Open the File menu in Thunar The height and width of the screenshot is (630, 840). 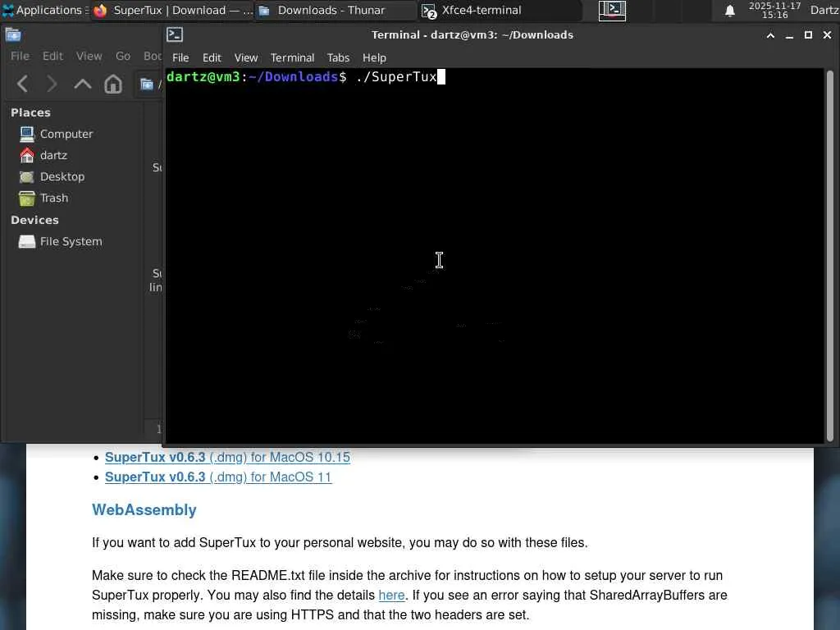pos(20,57)
